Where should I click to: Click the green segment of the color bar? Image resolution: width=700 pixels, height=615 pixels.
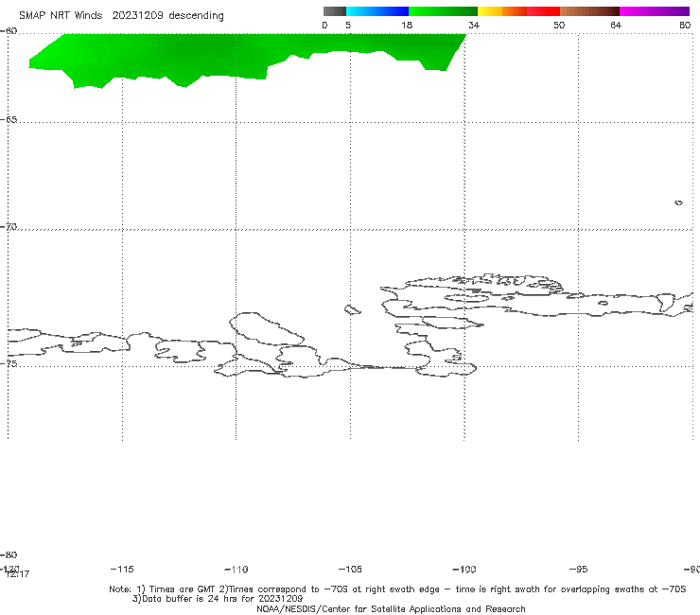[x=444, y=11]
